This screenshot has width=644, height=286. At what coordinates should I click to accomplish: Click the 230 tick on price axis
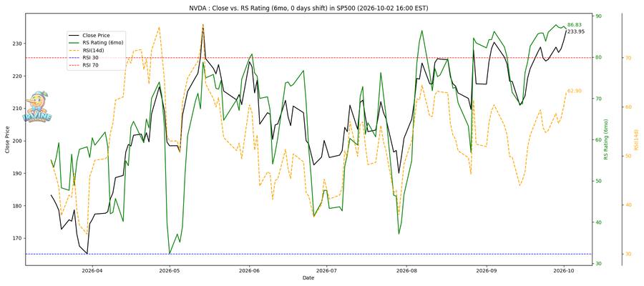pyautogui.click(x=18, y=44)
